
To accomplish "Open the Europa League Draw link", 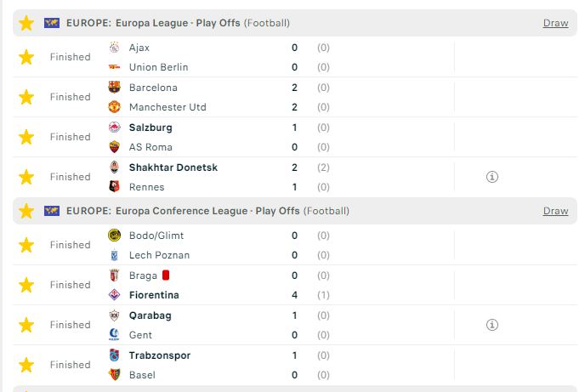I will (555, 23).
